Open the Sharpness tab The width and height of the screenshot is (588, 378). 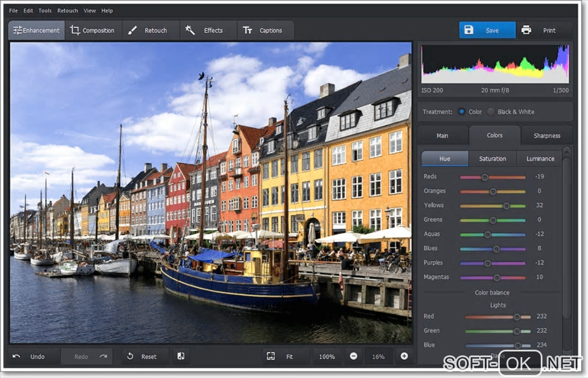546,136
